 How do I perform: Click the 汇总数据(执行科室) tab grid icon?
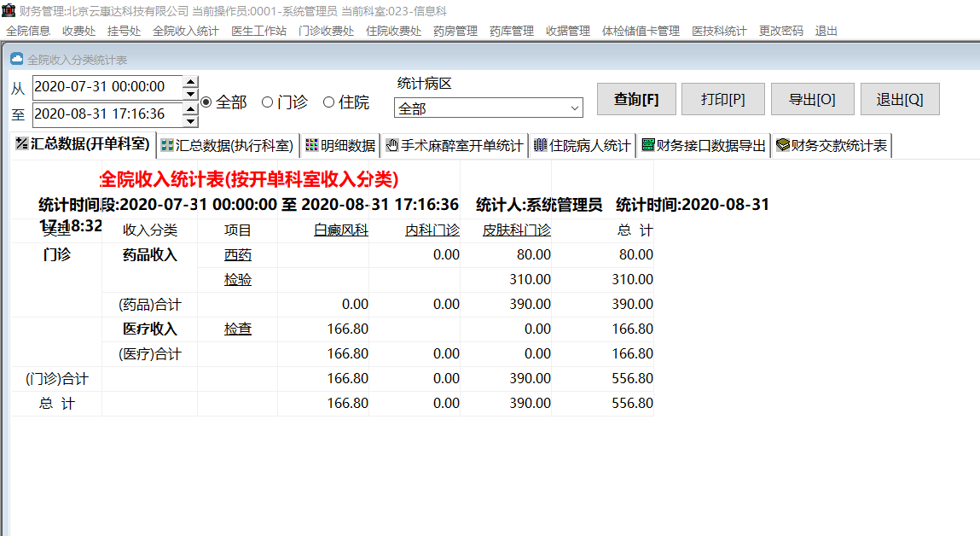tap(167, 146)
